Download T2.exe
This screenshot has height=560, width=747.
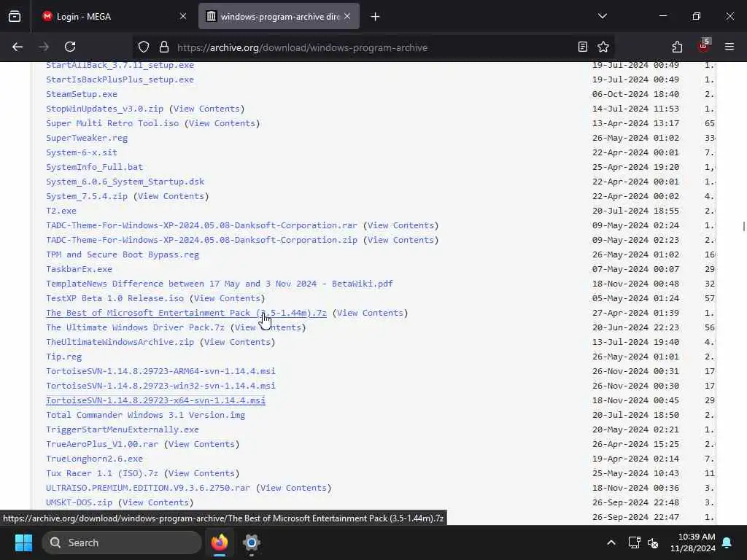(61, 211)
